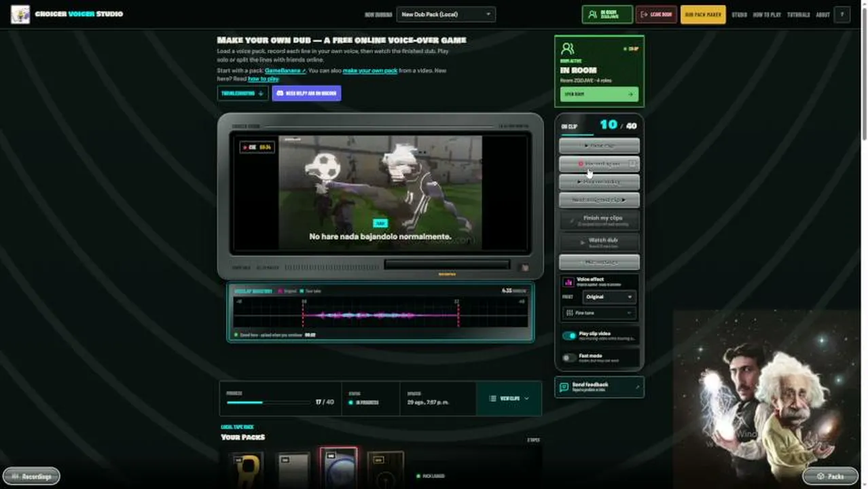The width and height of the screenshot is (868, 489).
Task: Click the green In Room status button
Action: pos(607,14)
